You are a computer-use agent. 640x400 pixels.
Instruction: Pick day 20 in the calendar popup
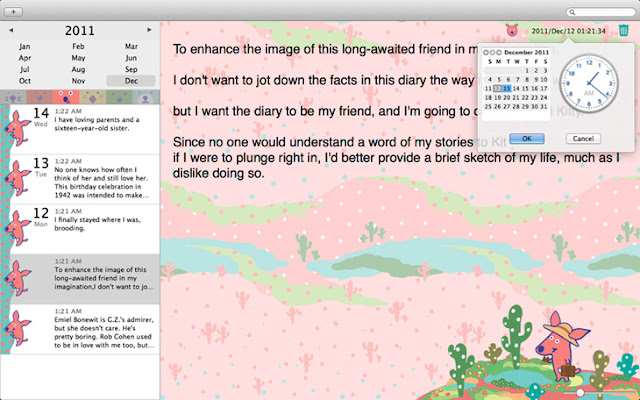[507, 98]
